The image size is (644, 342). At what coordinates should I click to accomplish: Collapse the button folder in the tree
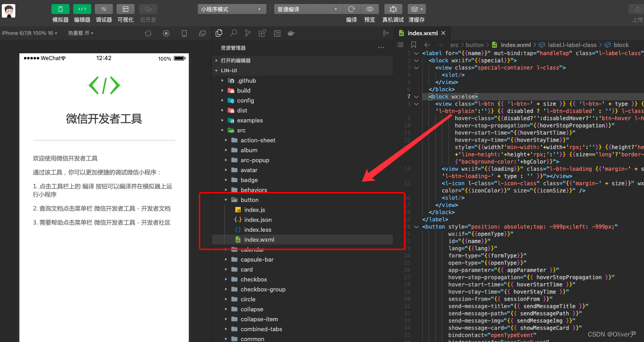(x=226, y=200)
